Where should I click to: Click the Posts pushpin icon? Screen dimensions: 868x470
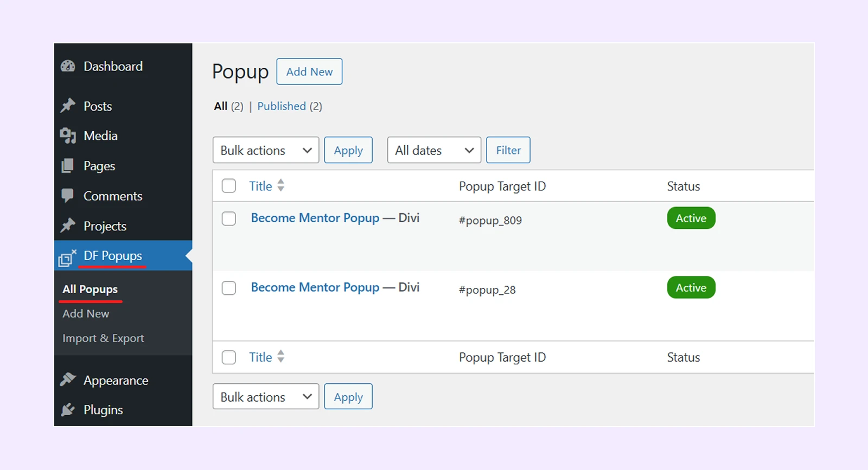coord(68,106)
